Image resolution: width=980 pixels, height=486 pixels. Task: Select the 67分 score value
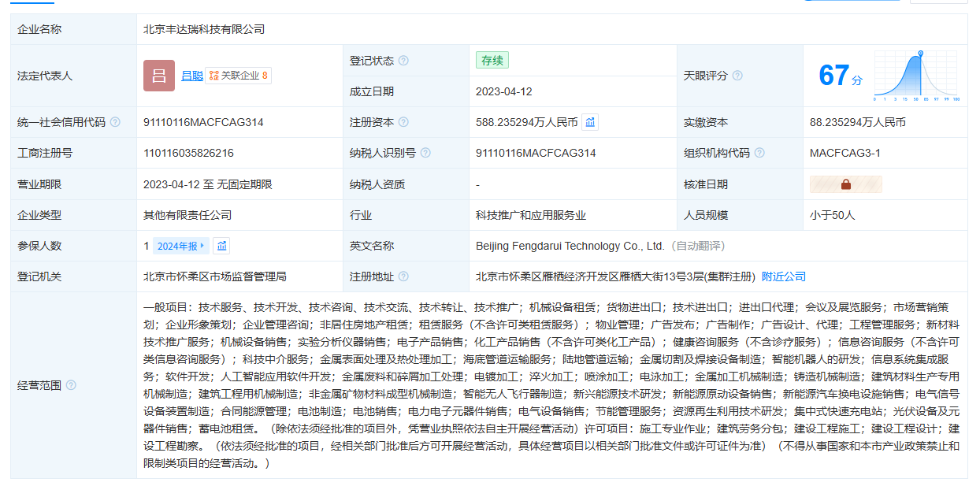click(x=841, y=76)
